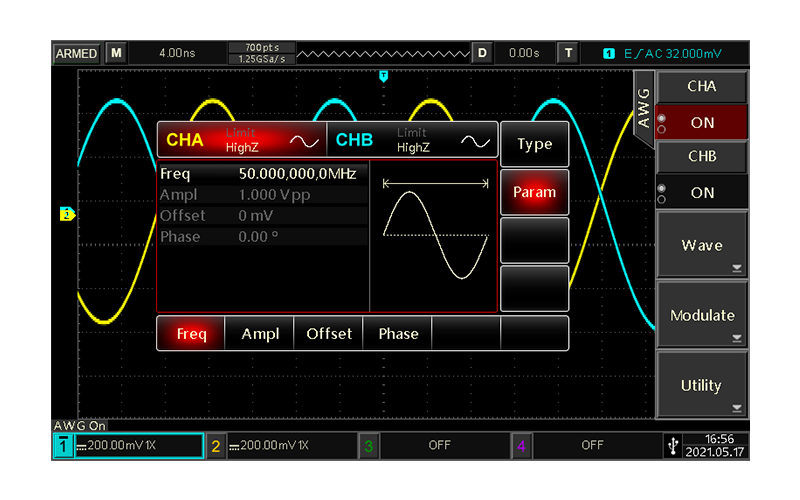
Task: Expand the Wave menu
Action: click(x=702, y=246)
